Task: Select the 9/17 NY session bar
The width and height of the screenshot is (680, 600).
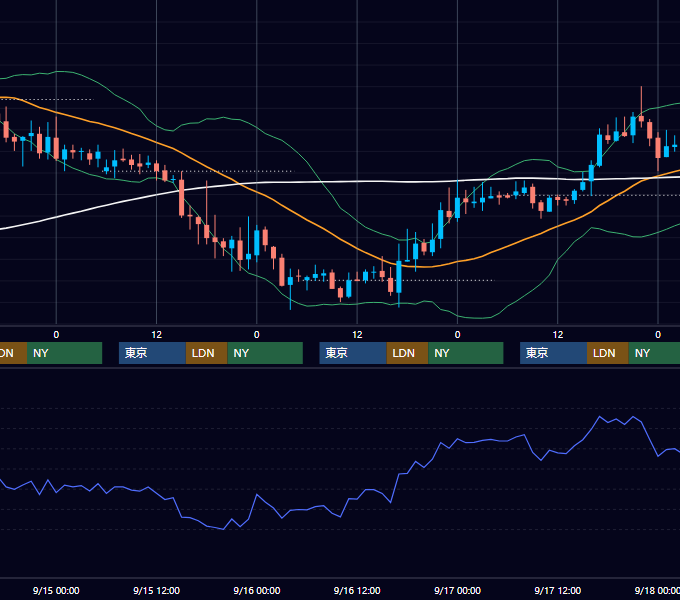Action: 654,353
